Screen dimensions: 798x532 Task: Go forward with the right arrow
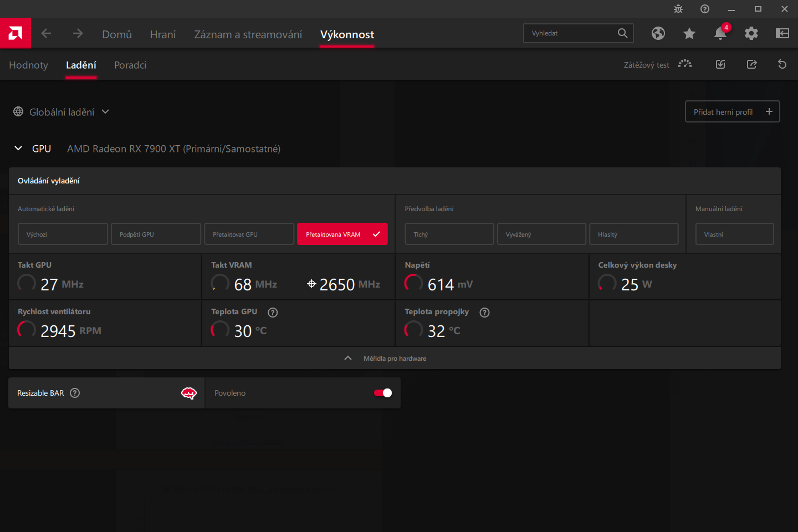(78, 33)
